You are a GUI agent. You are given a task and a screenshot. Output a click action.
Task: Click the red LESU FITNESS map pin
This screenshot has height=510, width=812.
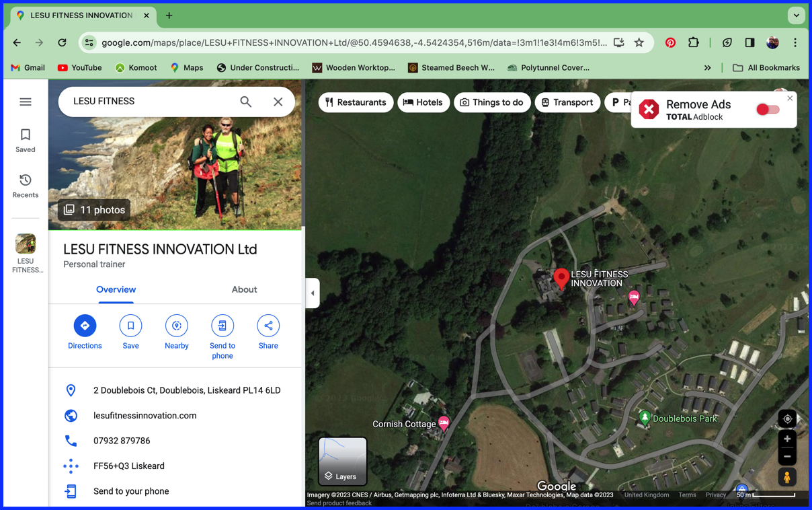[x=561, y=278]
